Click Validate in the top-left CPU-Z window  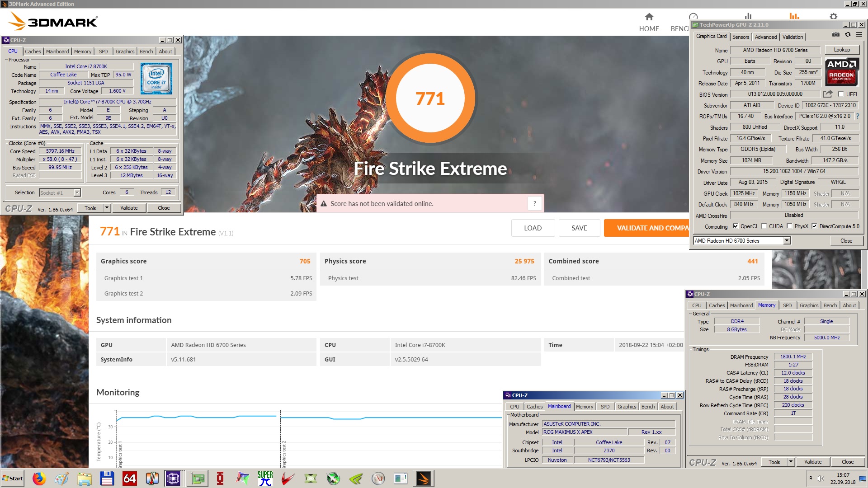tap(129, 208)
